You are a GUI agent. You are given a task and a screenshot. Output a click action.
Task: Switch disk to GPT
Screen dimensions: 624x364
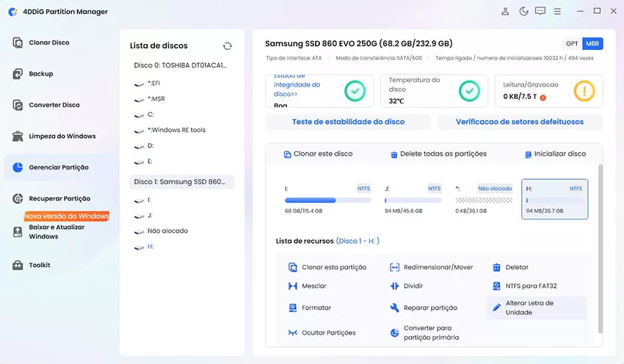point(572,44)
